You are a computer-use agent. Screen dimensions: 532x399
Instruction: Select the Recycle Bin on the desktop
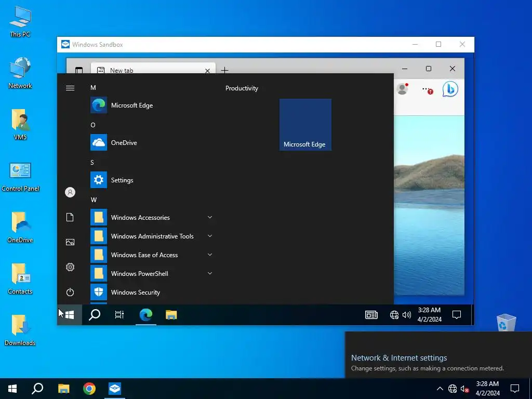(x=506, y=323)
